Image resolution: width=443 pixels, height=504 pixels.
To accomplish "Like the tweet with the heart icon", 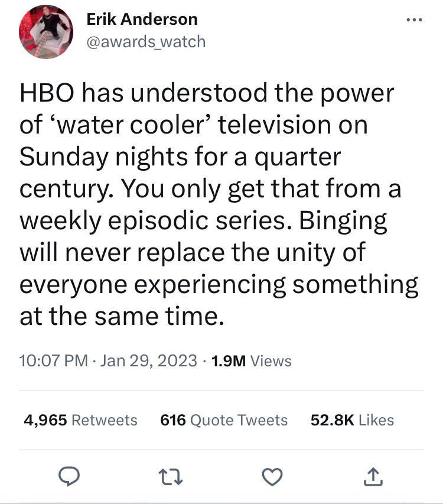I will tap(272, 476).
